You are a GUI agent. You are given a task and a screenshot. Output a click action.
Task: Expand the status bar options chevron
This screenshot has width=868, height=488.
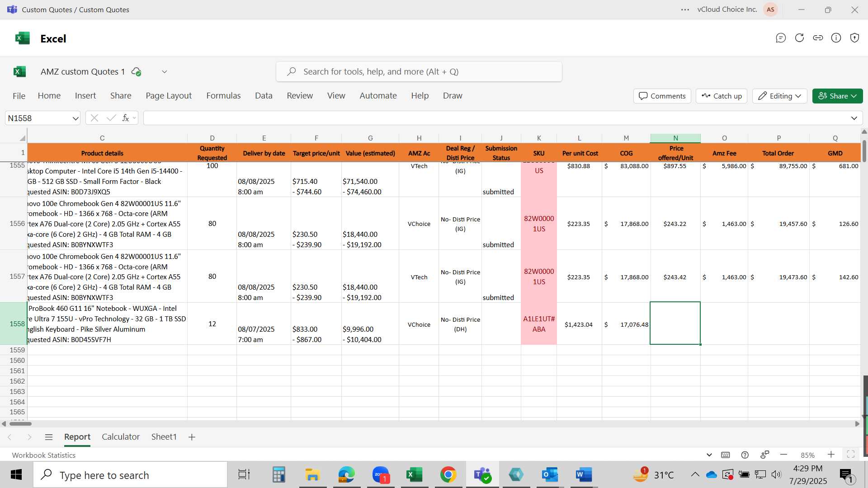tap(709, 455)
